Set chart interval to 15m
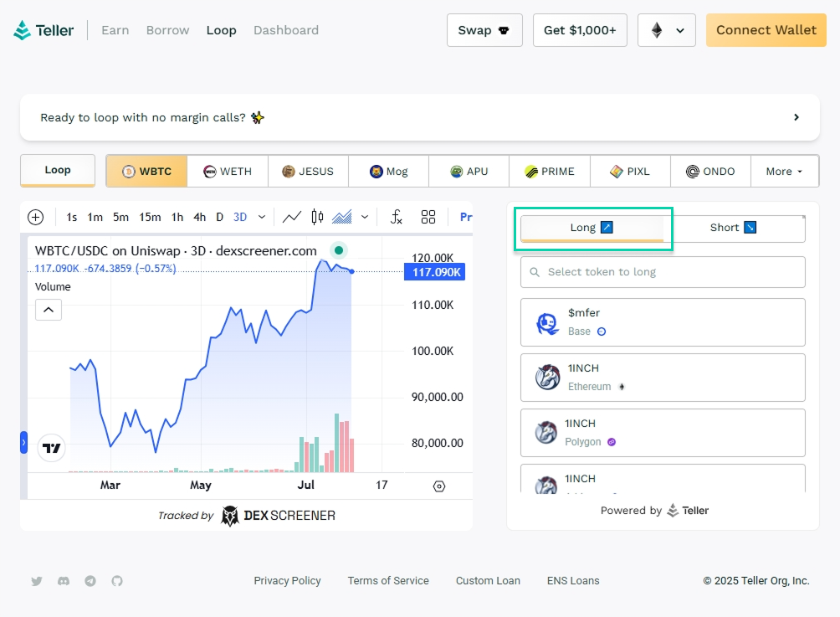 coord(150,217)
